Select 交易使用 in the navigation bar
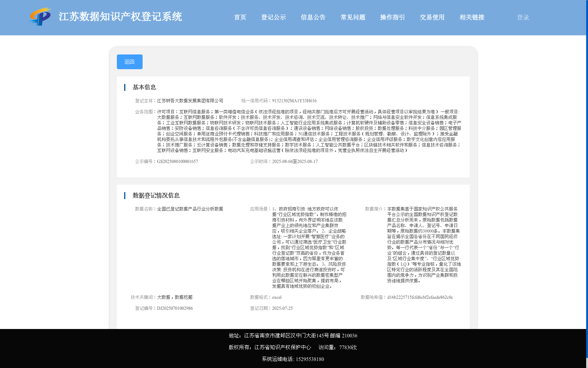 tap(432, 17)
